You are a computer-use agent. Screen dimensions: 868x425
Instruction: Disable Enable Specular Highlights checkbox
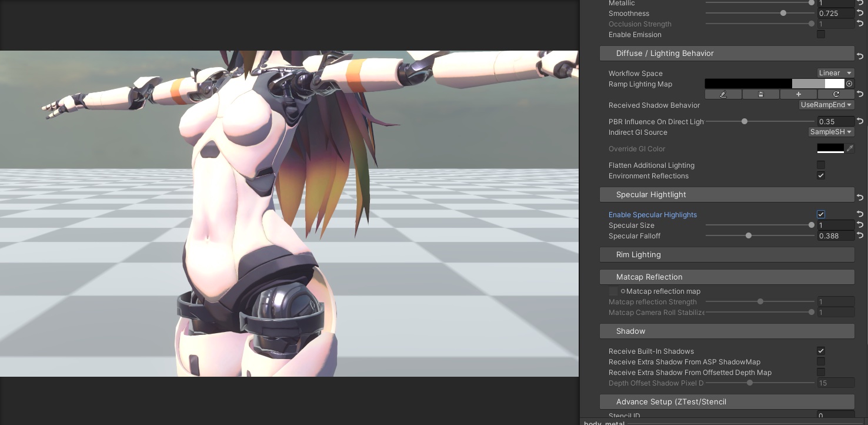821,214
